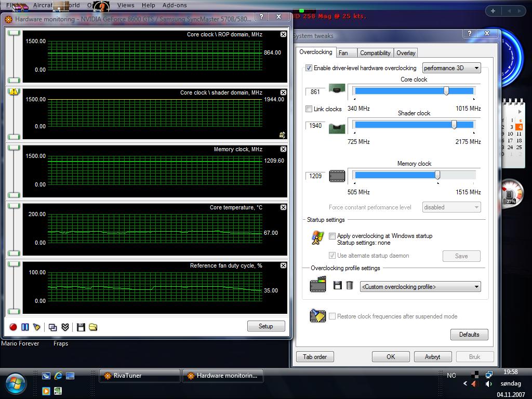
Task: Close the Memory clock graph
Action: click(283, 149)
